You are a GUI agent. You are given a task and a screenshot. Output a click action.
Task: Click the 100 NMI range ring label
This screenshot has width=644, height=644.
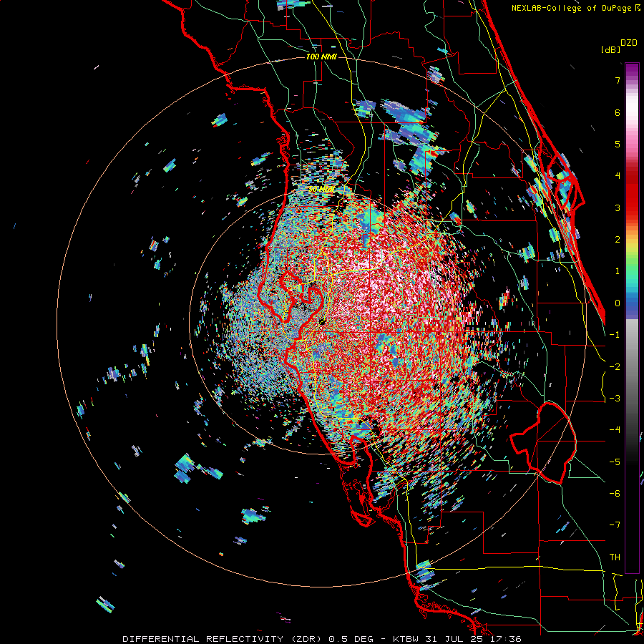[321, 57]
